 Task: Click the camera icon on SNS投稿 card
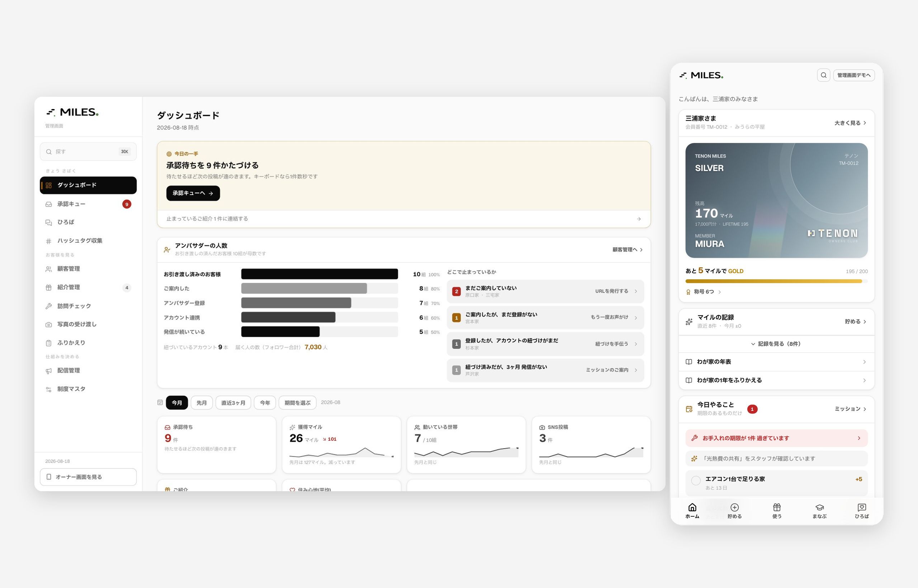click(542, 427)
